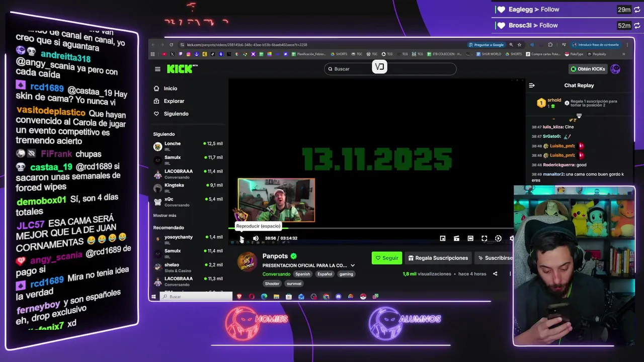Select the Spanish tag

click(303, 274)
